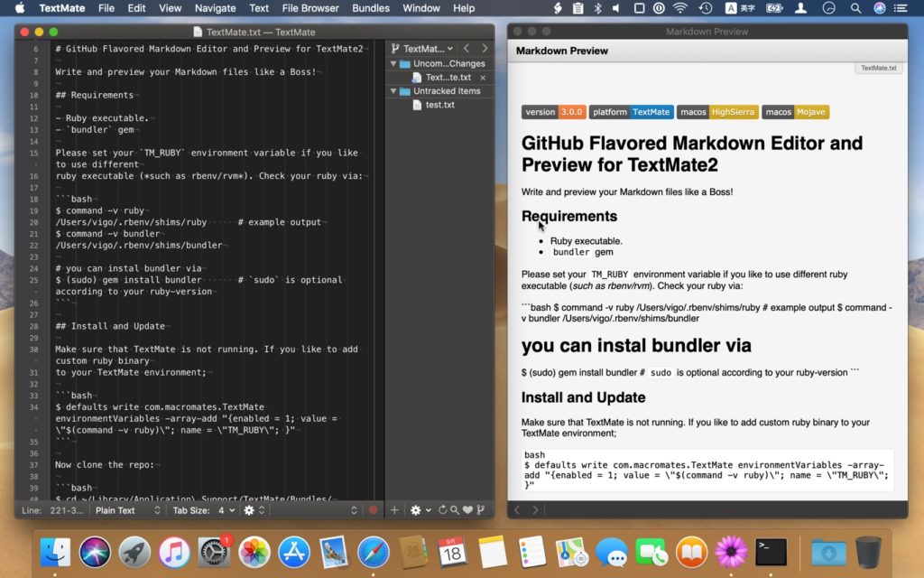Open the Plain Text grammar dropdown
Screen dimensions: 924x578
point(117,510)
